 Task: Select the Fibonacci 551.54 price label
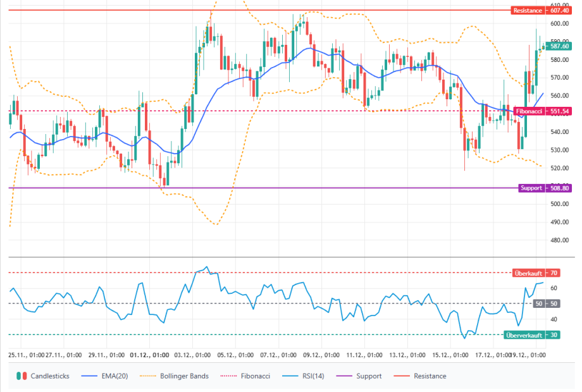tap(542, 111)
